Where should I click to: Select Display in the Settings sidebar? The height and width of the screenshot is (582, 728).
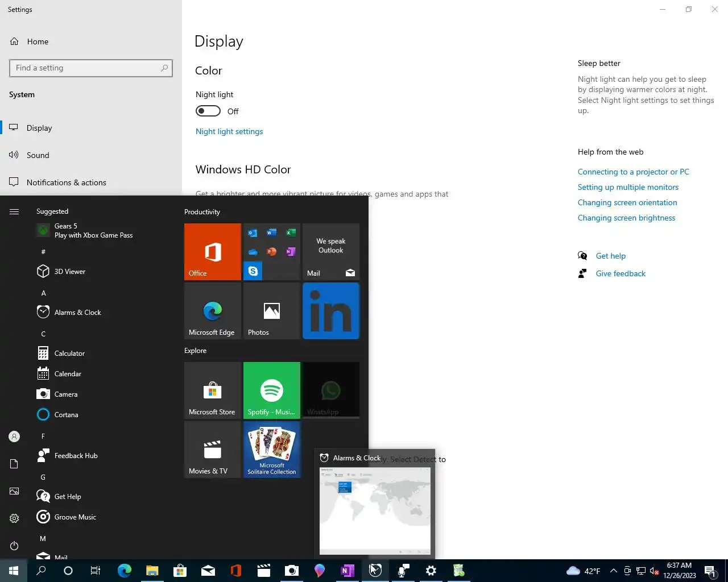pyautogui.click(x=91, y=128)
